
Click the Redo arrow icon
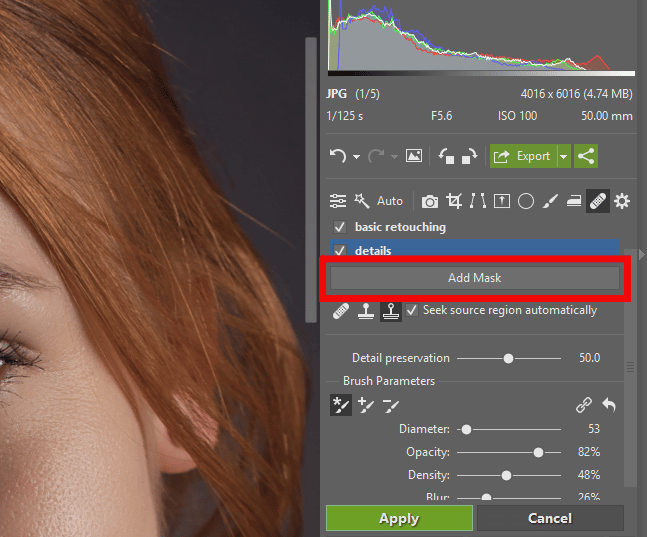[376, 156]
